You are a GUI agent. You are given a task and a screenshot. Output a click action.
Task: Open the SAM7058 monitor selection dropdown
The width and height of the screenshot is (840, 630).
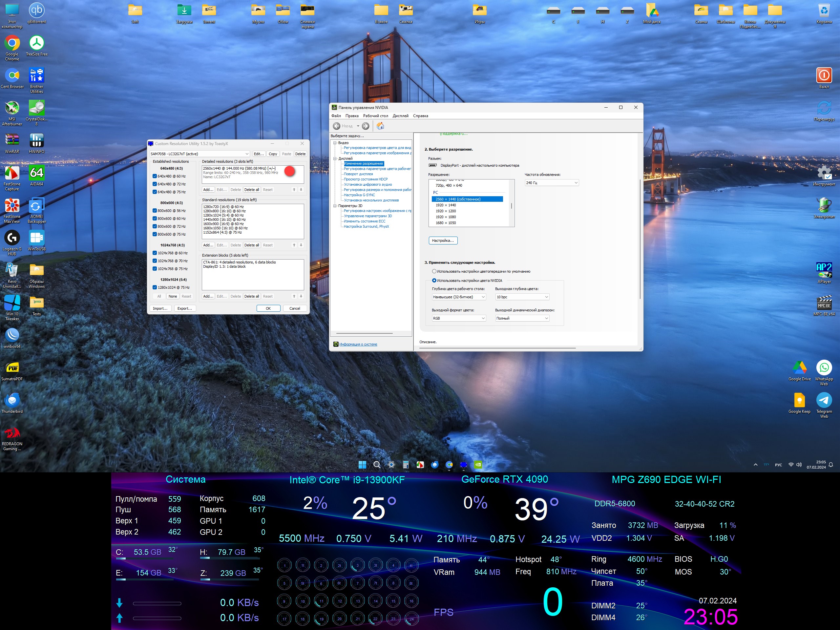pos(200,154)
